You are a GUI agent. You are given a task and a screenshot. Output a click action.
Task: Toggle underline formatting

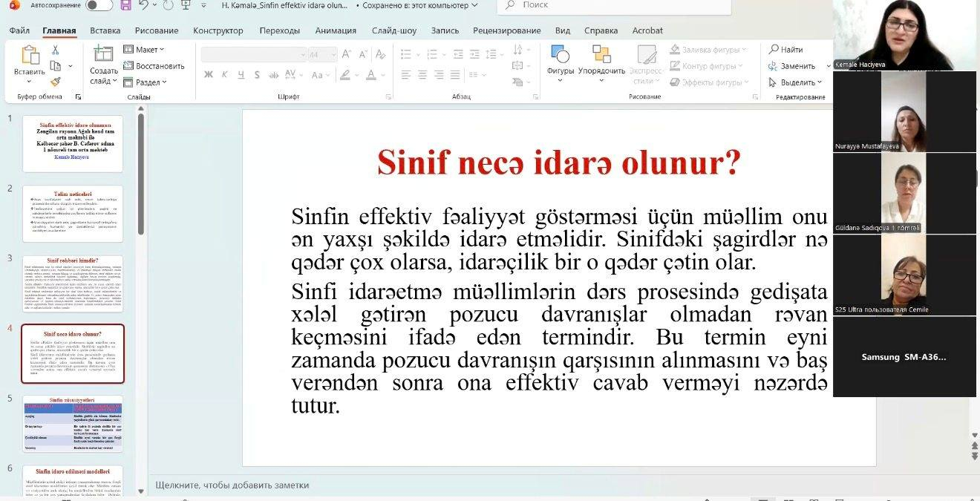tap(240, 74)
